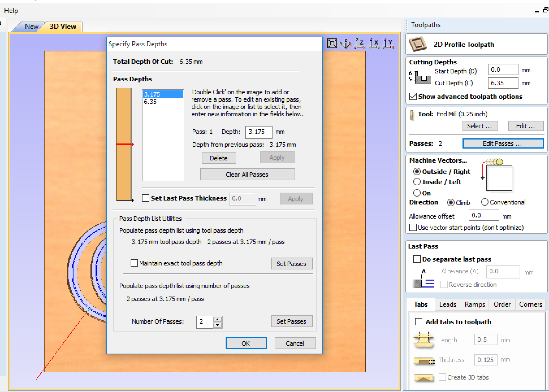Enable Set Last Pass Thickness checkbox
This screenshot has height=392, width=549.
coord(146,198)
